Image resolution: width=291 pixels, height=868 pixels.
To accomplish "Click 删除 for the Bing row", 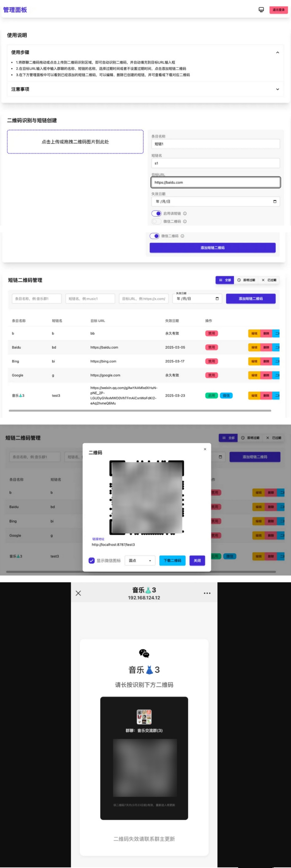I will (x=266, y=361).
